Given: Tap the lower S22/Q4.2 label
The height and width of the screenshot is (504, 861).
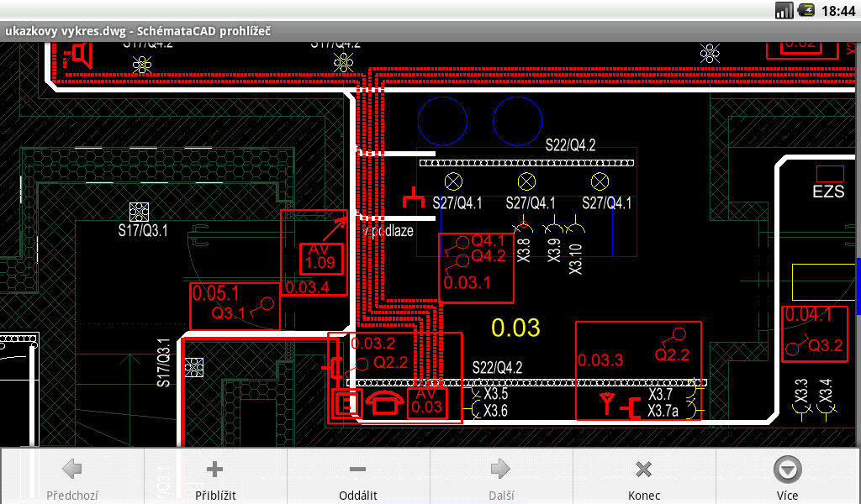Looking at the screenshot, I should 497,367.
